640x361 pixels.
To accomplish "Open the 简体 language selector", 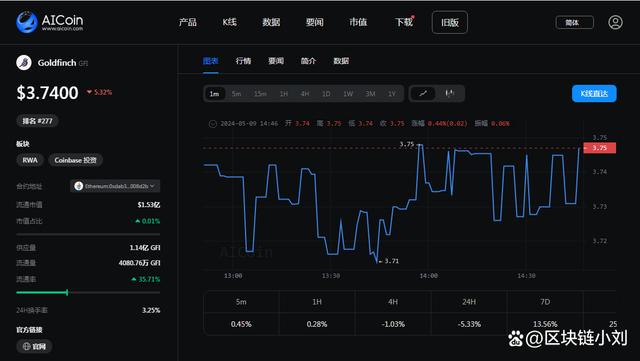I will pos(574,22).
